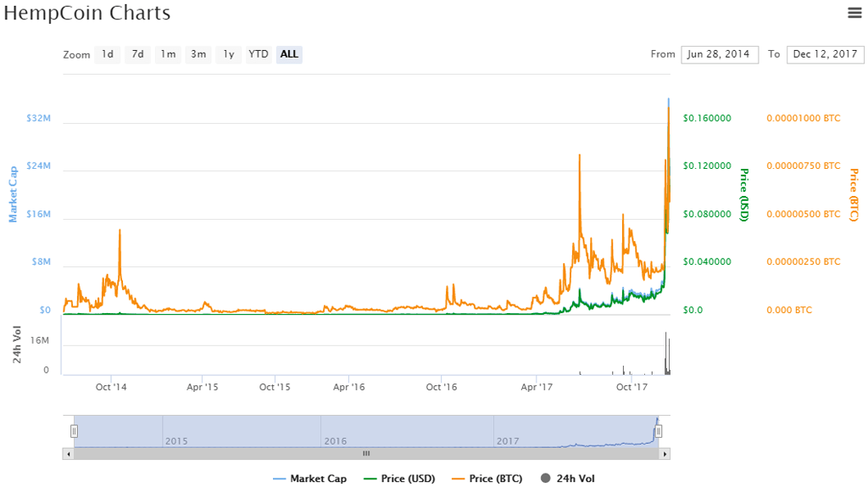Click the HempCoin Charts title
The height and width of the screenshot is (487, 868).
click(x=87, y=13)
